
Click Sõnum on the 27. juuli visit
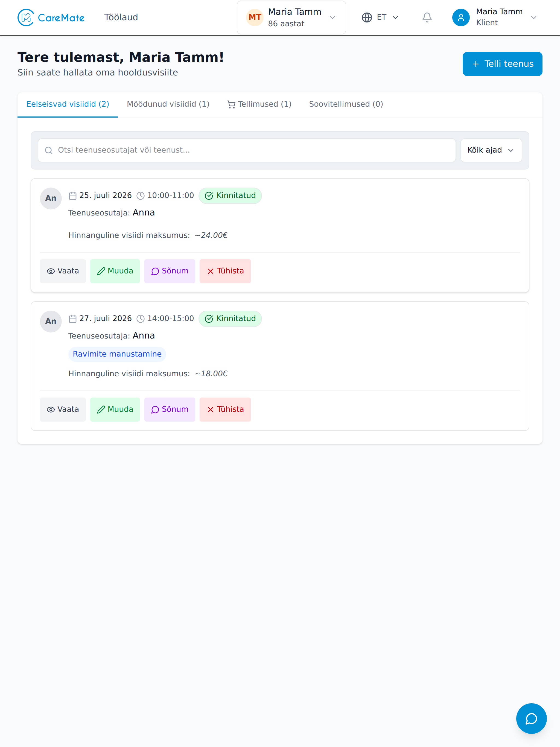pyautogui.click(x=170, y=409)
